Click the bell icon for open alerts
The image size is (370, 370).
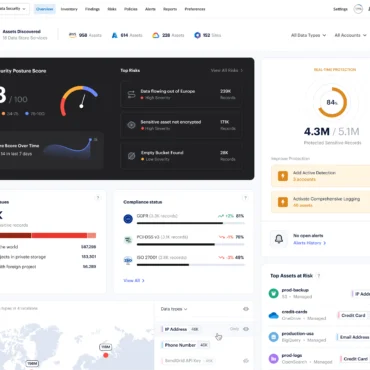point(279,239)
